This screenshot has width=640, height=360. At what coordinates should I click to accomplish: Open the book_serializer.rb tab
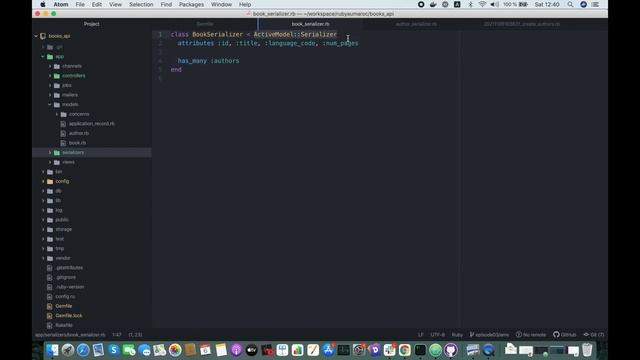[x=310, y=24]
